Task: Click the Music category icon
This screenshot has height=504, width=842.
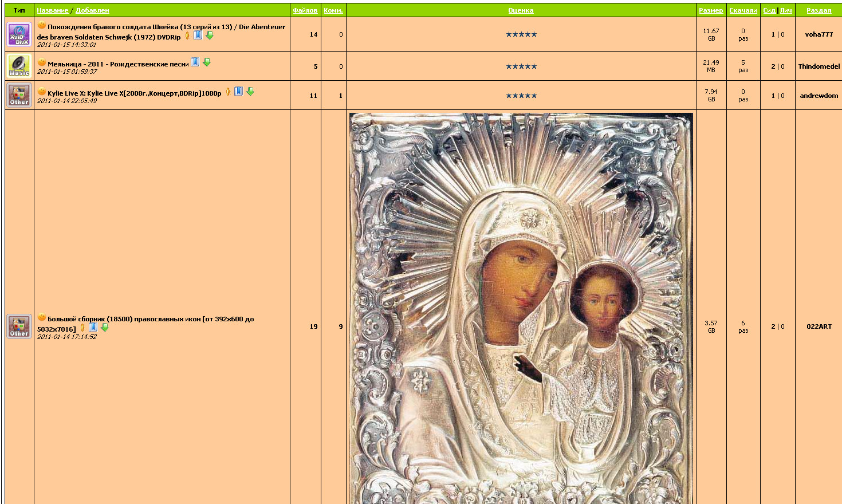Action: [19, 66]
